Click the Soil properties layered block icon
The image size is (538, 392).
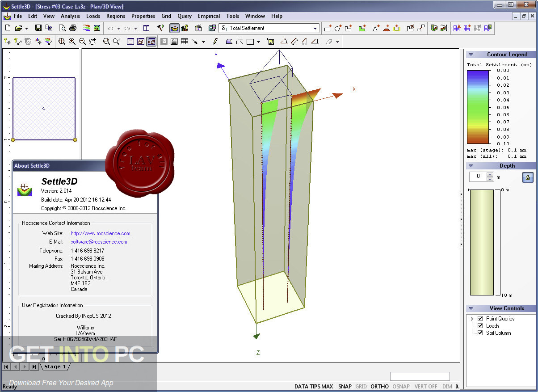[x=434, y=28]
